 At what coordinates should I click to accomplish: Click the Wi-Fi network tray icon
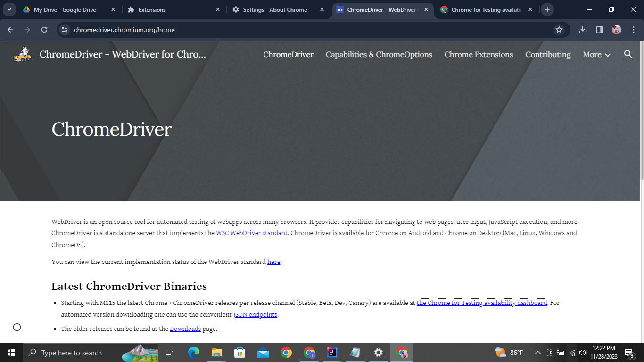[x=572, y=353]
